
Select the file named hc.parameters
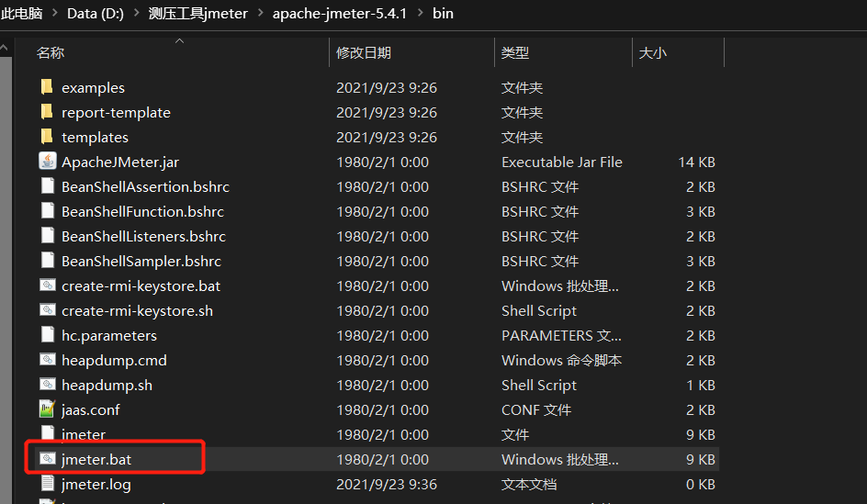click(x=109, y=336)
